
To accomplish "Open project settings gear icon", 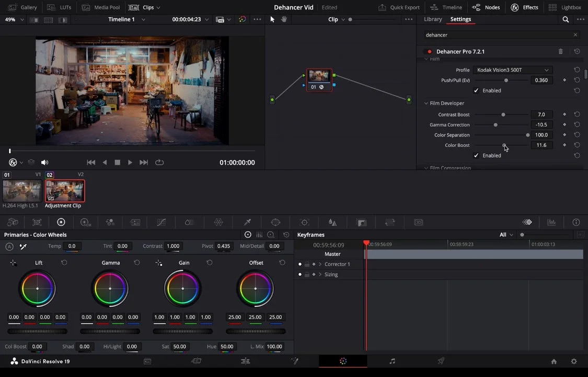I will point(574,361).
